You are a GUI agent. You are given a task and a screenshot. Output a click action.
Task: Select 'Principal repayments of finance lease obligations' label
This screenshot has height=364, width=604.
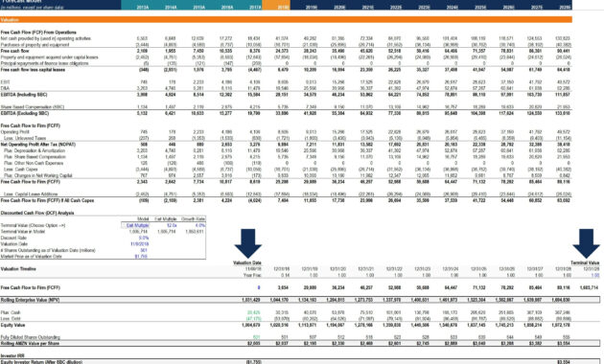(x=45, y=63)
